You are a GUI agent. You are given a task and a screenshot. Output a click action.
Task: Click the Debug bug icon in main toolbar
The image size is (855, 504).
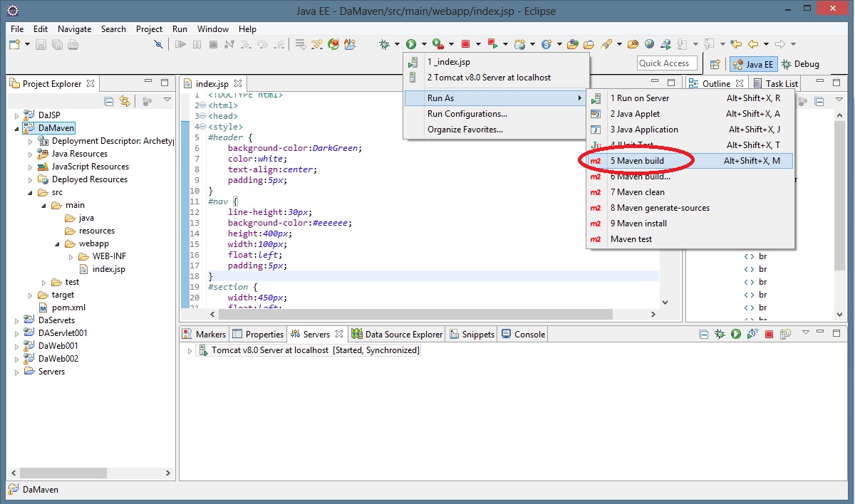click(385, 44)
